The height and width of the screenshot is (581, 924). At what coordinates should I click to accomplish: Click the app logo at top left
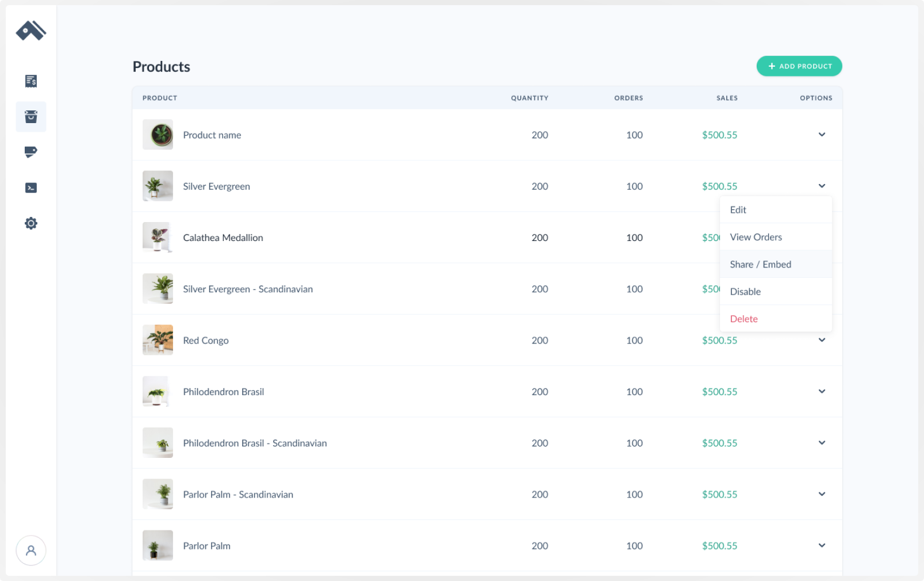click(x=30, y=30)
